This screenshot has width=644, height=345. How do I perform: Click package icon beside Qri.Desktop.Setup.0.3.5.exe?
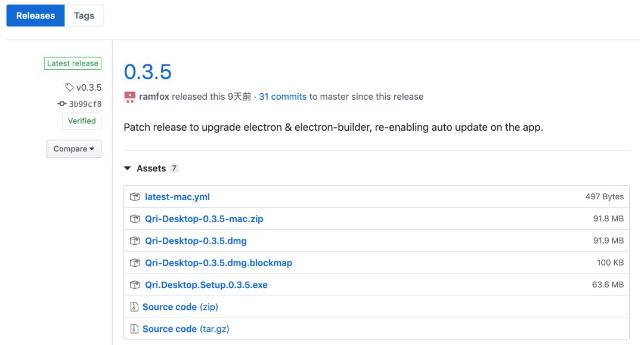pos(135,285)
